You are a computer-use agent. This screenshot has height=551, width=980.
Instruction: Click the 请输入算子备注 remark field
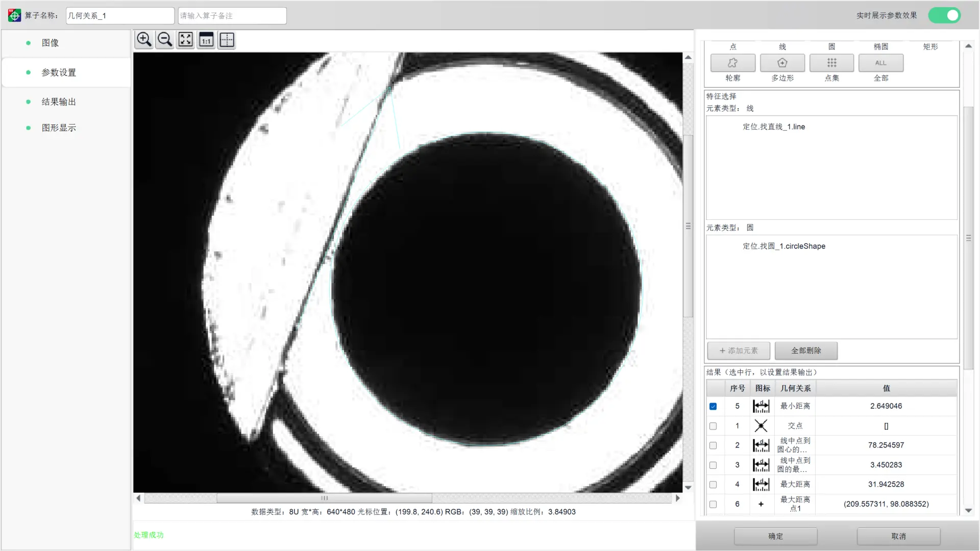click(232, 16)
